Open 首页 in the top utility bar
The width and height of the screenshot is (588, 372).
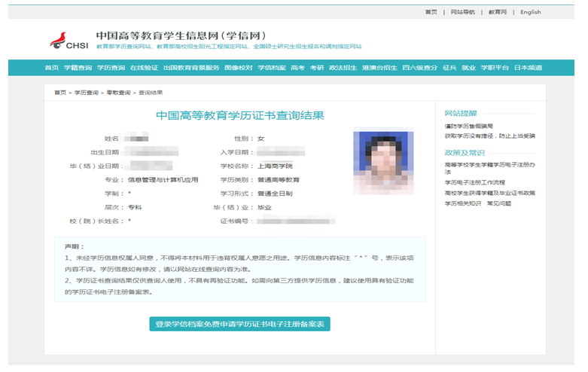click(x=431, y=12)
